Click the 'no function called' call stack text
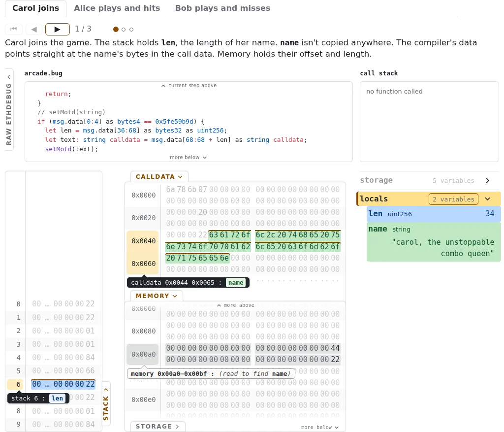 coord(394,91)
